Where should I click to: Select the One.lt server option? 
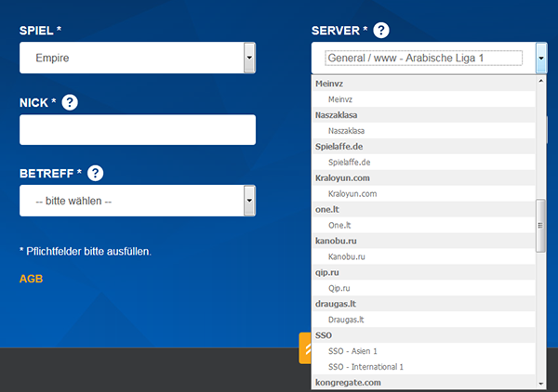(423, 225)
